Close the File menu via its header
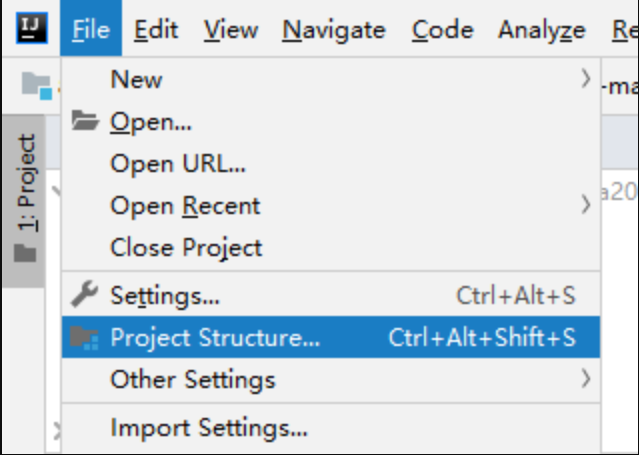 pos(90,31)
